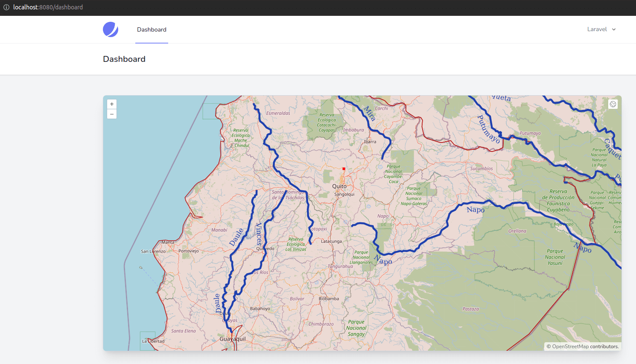
Task: Click the Putumayo river label
Action: point(489,129)
